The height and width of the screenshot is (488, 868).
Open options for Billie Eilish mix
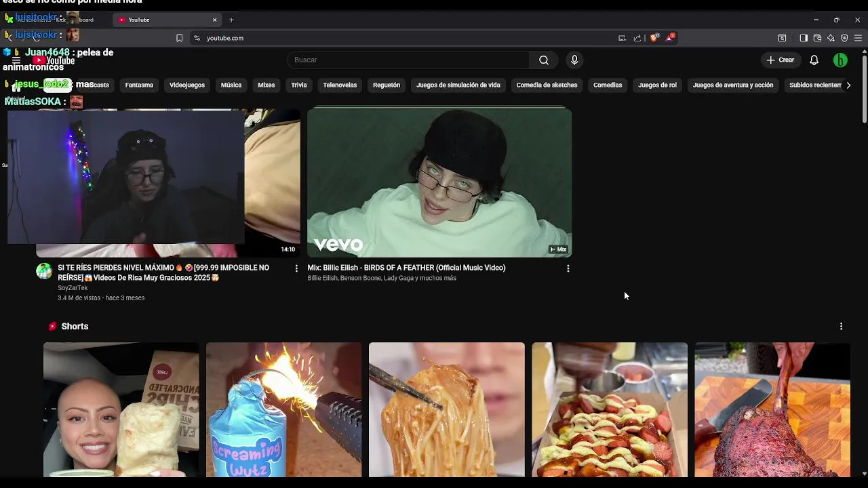click(x=568, y=268)
